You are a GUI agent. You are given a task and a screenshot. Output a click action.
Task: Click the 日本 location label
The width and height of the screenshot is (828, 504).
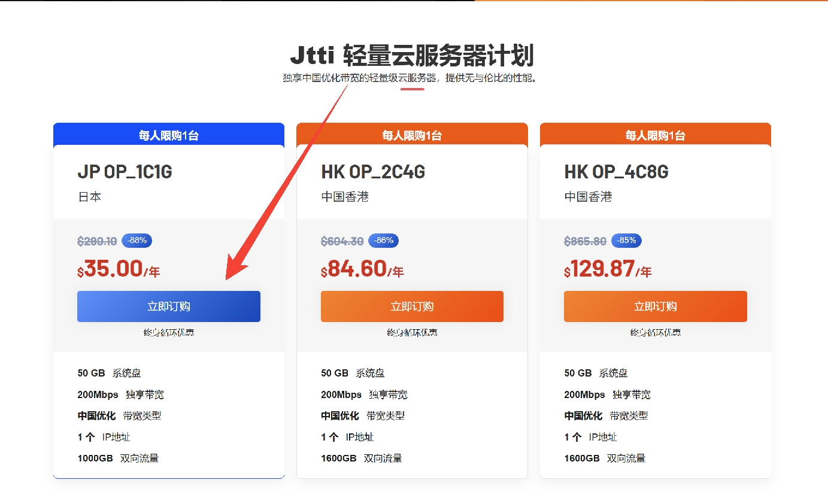pos(89,197)
